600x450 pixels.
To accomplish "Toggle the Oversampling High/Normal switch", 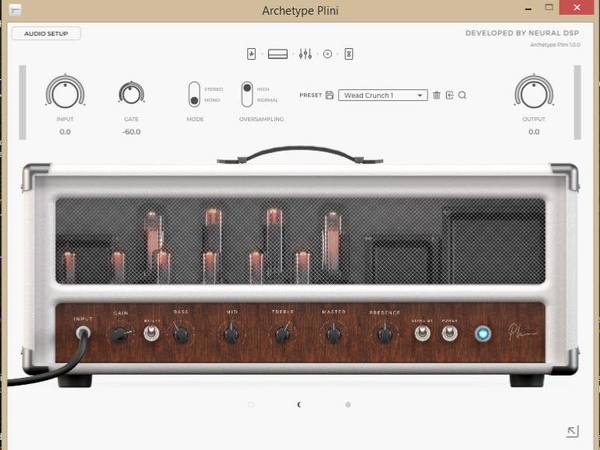I will click(x=247, y=94).
